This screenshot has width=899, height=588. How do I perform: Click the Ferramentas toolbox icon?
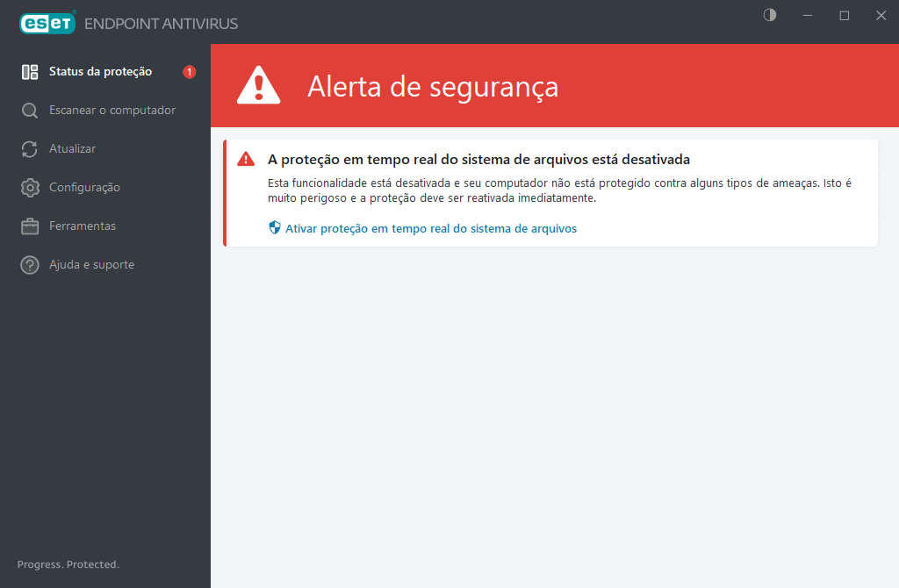[x=31, y=226]
